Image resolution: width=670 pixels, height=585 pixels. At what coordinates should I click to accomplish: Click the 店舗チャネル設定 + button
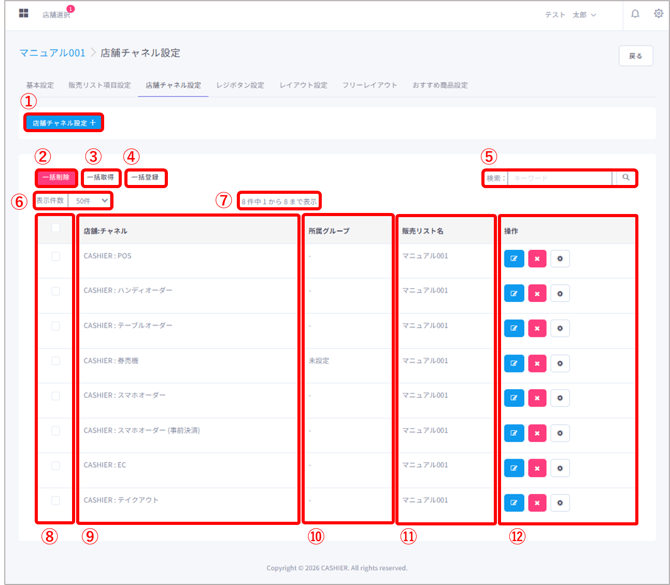click(64, 123)
